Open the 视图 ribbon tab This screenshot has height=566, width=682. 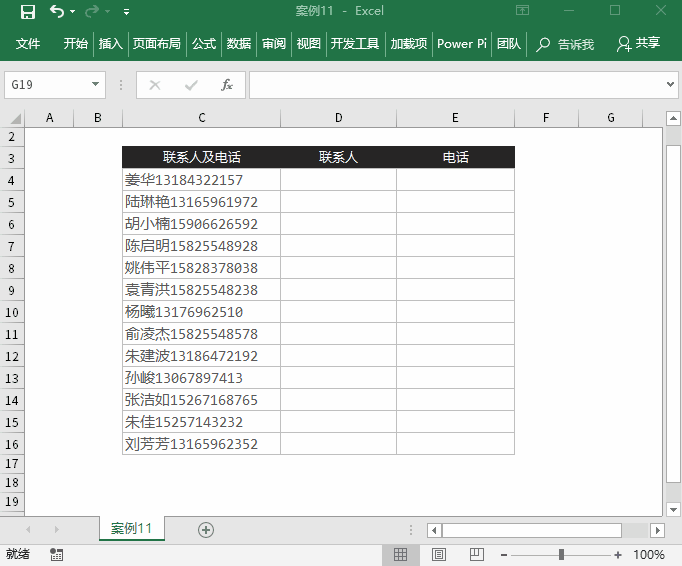[308, 44]
